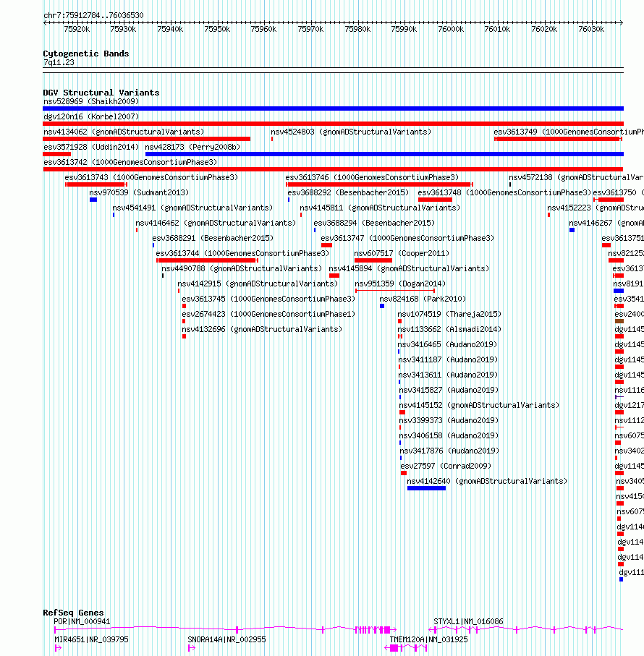
Task: Click nsv4142915 gnomAD variant label
Action: point(258,284)
